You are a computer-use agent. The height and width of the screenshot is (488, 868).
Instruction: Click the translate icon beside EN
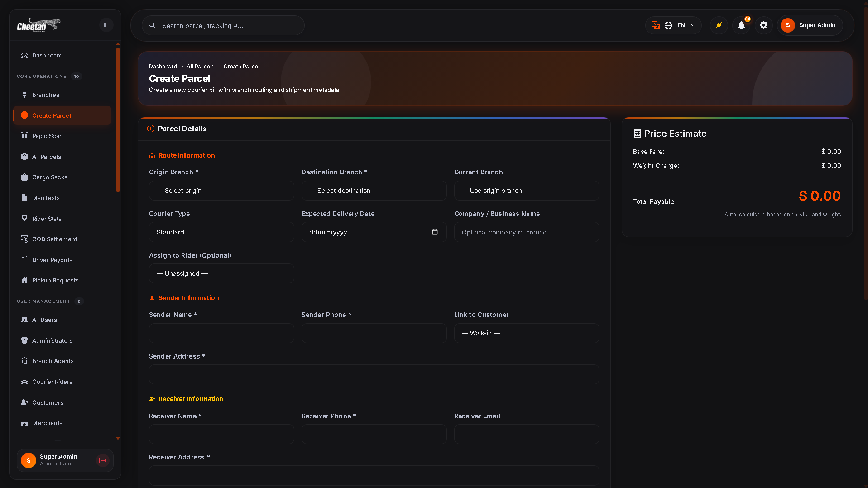tap(656, 25)
